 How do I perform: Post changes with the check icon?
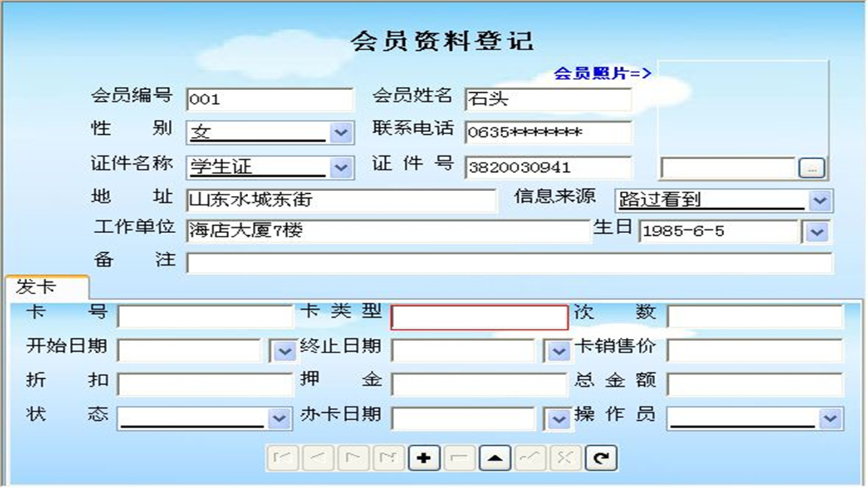pyautogui.click(x=529, y=457)
